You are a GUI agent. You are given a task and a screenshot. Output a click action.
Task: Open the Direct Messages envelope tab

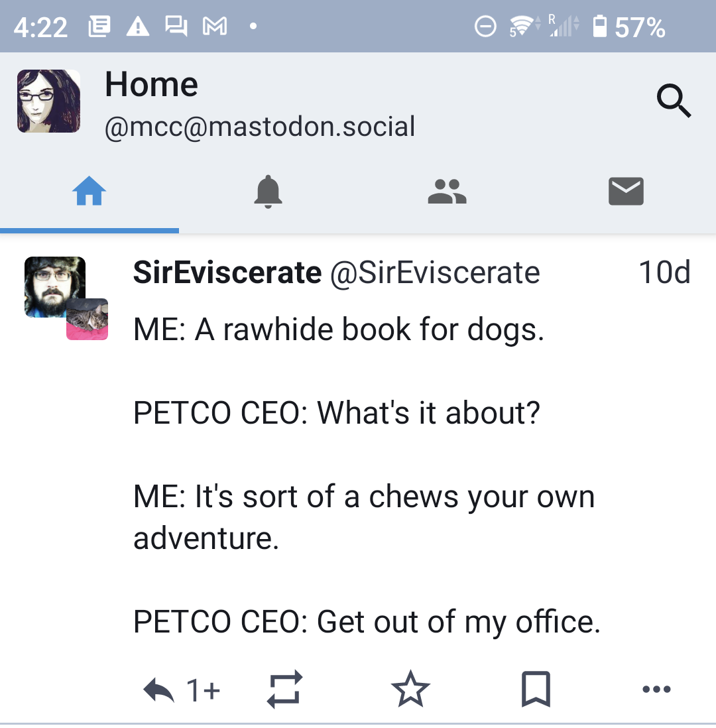click(626, 192)
